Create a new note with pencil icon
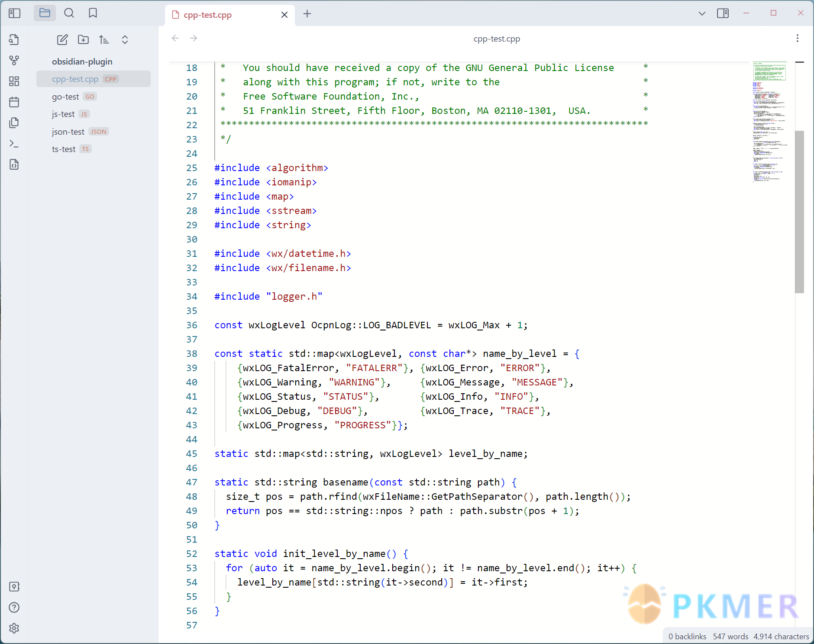Image resolution: width=814 pixels, height=644 pixels. point(62,39)
